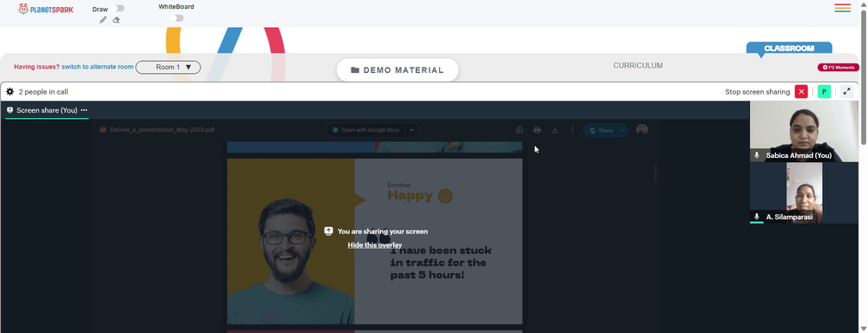Expand the Open with Google Docs arrow
This screenshot has height=333, width=868.
[411, 130]
